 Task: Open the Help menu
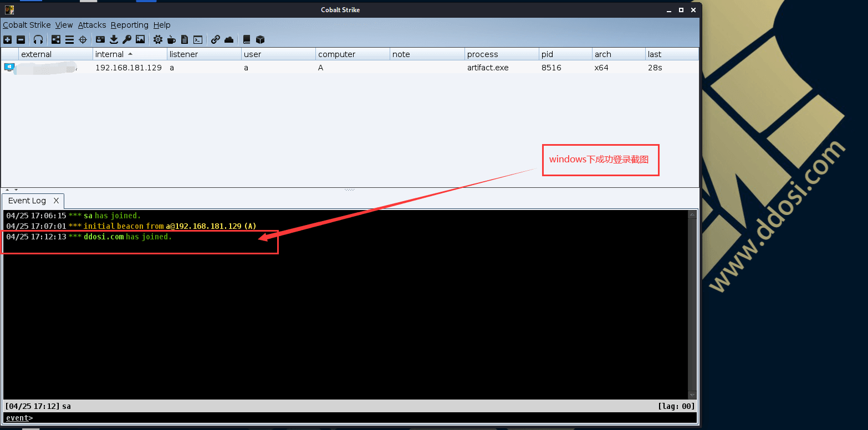click(162, 25)
